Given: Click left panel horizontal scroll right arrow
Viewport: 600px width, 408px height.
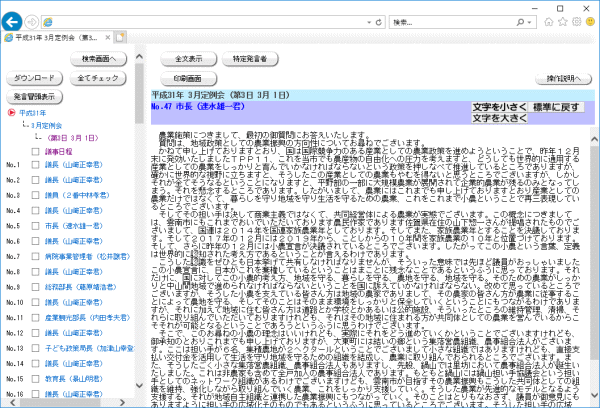Looking at the screenshot, I should point(122,403).
